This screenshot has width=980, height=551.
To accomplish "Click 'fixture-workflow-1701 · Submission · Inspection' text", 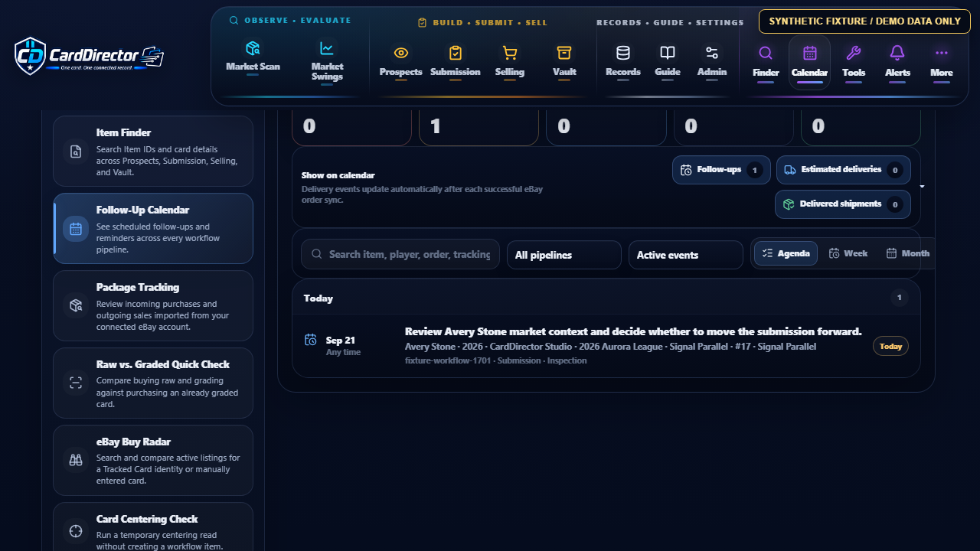I will (496, 360).
